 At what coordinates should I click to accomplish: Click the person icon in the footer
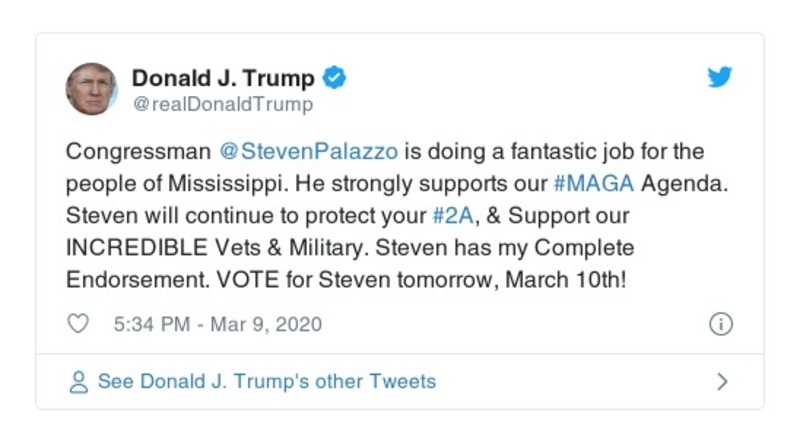coord(78,382)
